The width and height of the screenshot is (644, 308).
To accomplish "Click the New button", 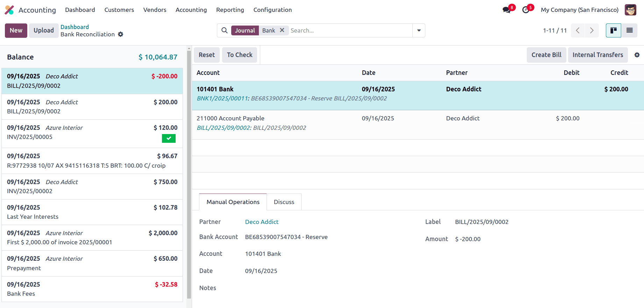I will pos(16,30).
